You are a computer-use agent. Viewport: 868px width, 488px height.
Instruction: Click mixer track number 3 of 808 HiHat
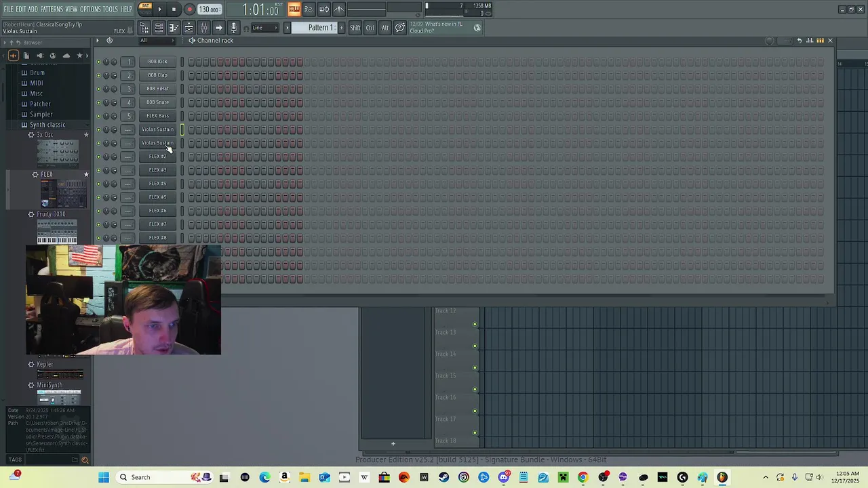129,89
